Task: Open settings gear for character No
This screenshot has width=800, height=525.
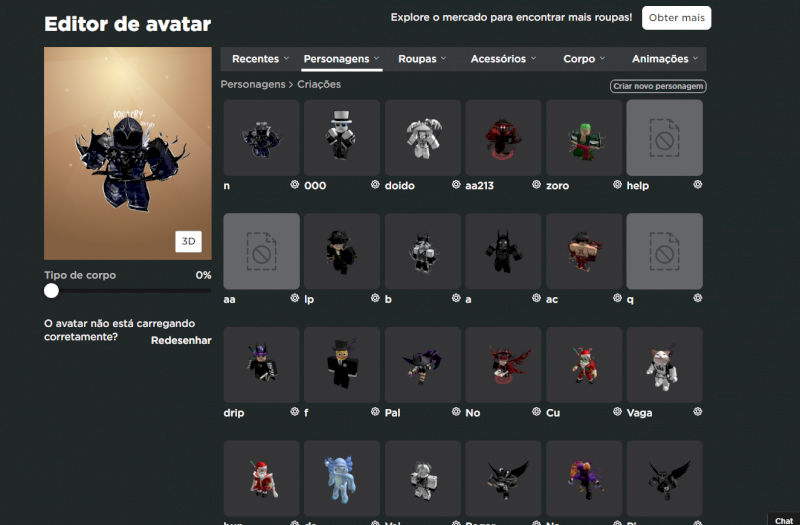Action: coord(536,412)
